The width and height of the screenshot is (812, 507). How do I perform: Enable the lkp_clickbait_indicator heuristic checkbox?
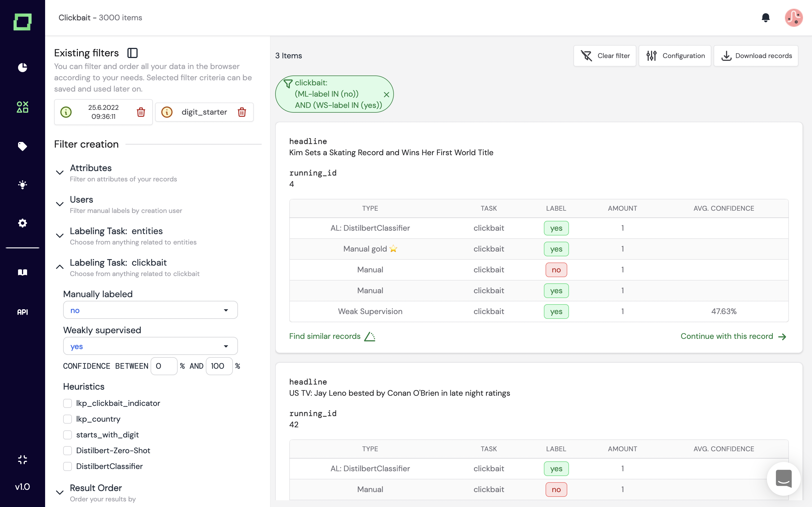pyautogui.click(x=67, y=403)
